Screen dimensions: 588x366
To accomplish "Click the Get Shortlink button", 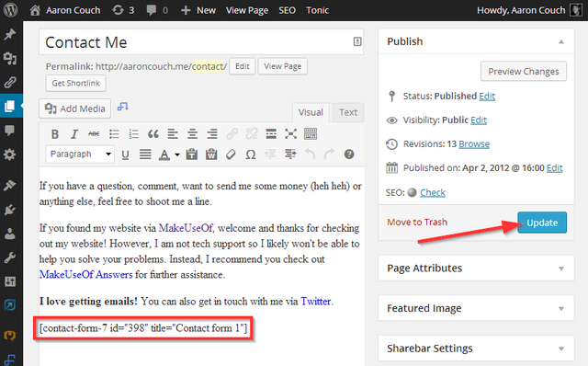I will [x=75, y=83].
